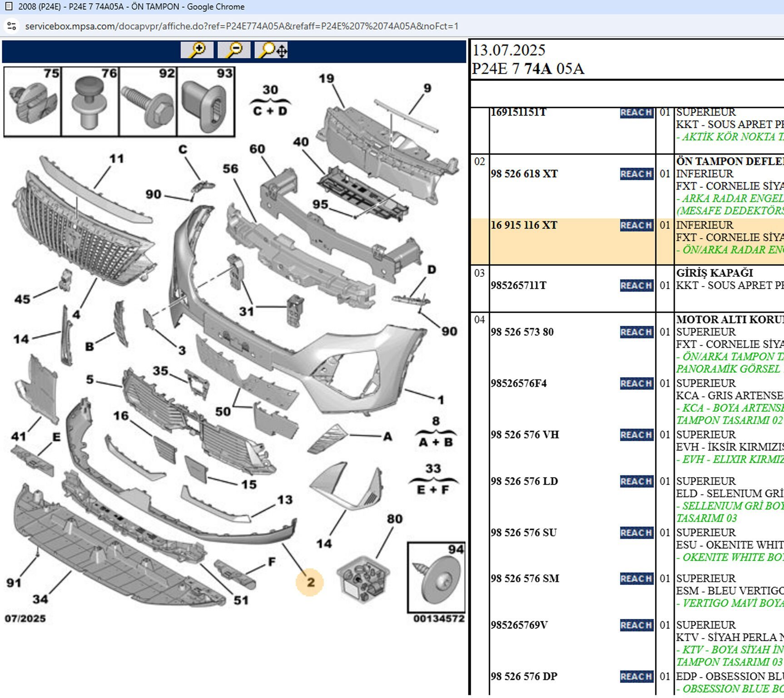Select highlighted part 16 915 116 XT
The height and width of the screenshot is (698, 784).
pos(524,225)
